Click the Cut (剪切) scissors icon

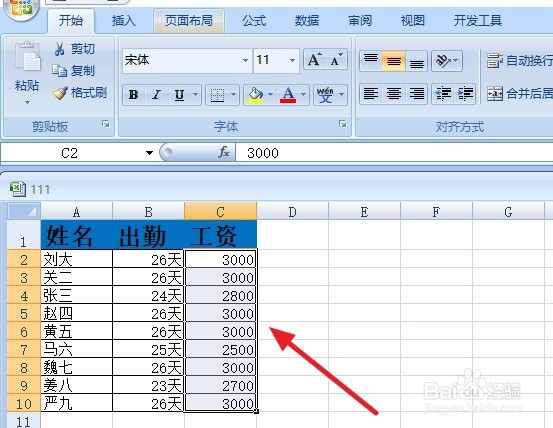point(59,49)
